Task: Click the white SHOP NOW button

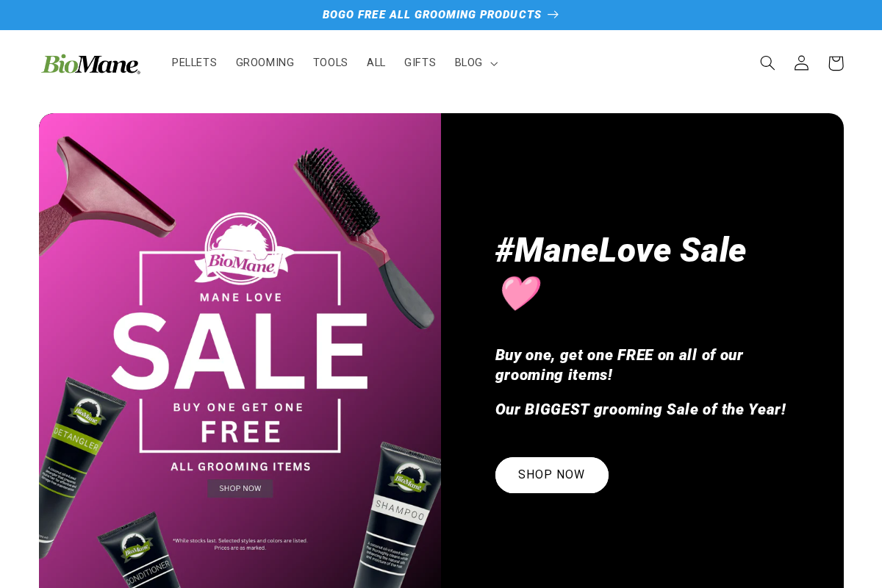Action: click(552, 475)
